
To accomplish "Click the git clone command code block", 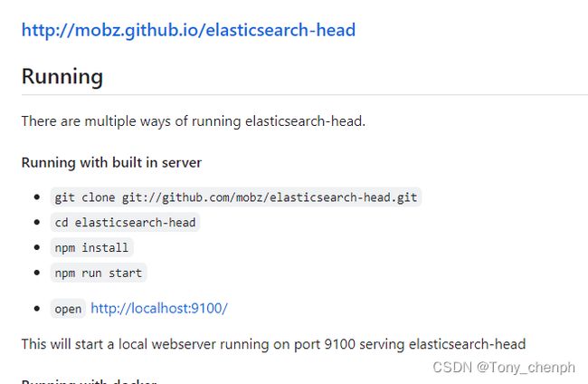I will 236,197.
